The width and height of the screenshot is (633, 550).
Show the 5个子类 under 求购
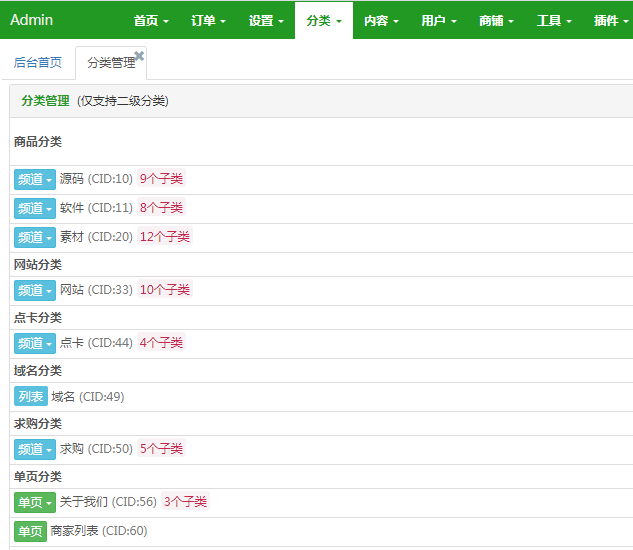(161, 448)
